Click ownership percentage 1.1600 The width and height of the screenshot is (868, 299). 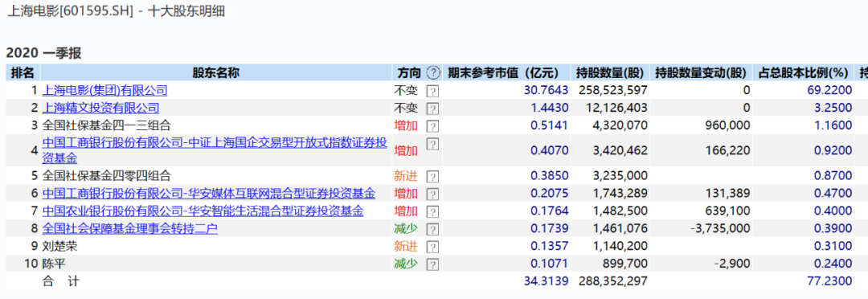tap(833, 125)
